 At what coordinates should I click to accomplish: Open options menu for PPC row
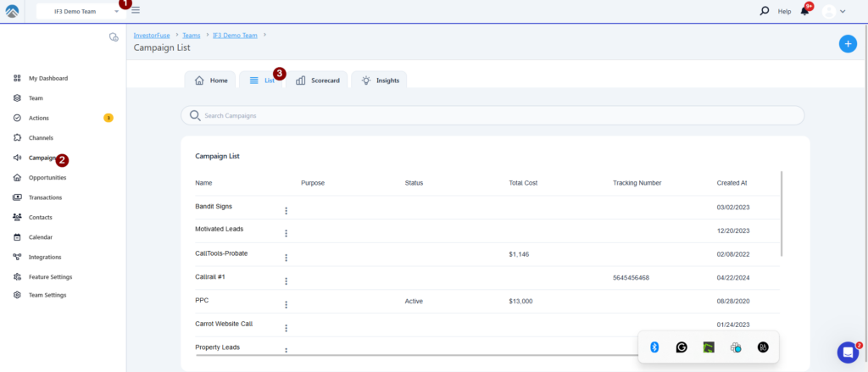tap(287, 305)
